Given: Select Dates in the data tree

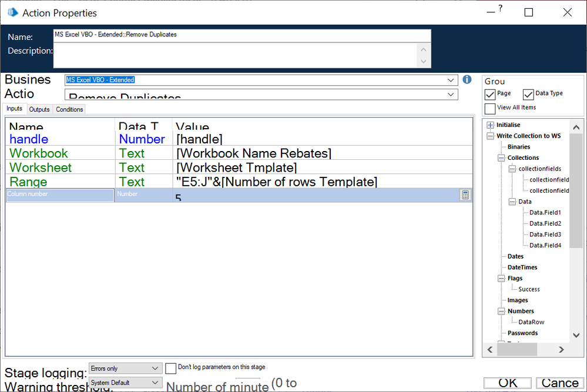Looking at the screenshot, I should (x=515, y=256).
